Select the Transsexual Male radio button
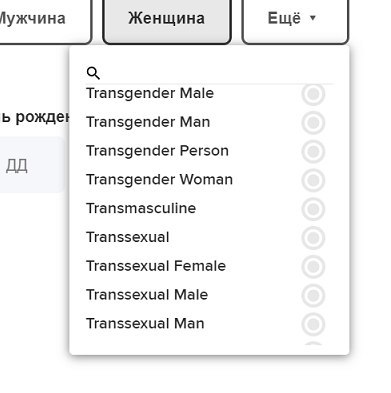 click(x=313, y=295)
